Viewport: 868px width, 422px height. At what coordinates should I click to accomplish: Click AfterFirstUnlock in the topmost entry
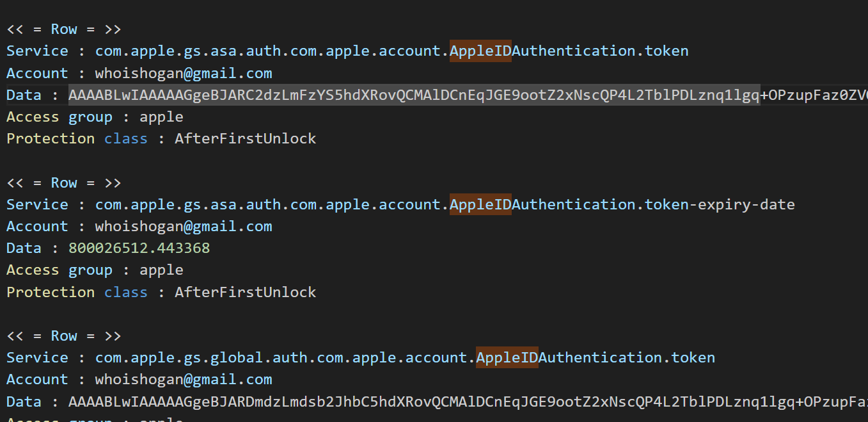pyautogui.click(x=245, y=139)
